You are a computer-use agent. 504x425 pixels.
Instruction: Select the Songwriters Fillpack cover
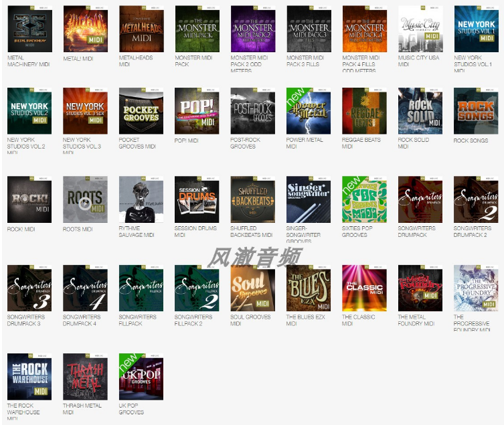pyautogui.click(x=141, y=288)
